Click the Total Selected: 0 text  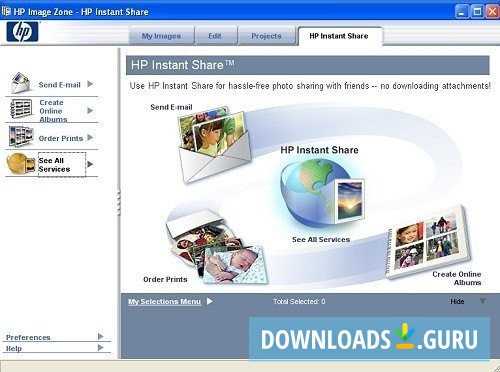299,302
